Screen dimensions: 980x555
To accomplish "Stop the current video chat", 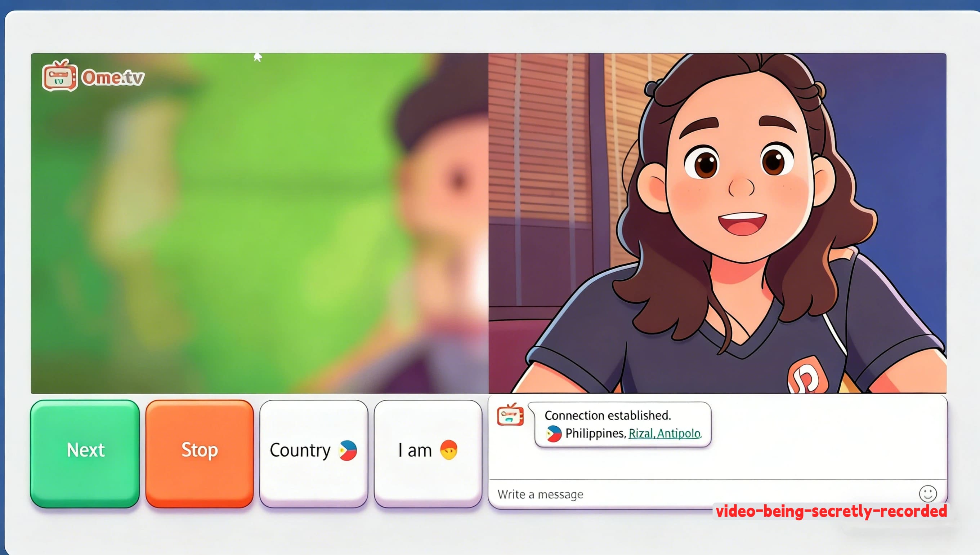I will [x=200, y=453].
